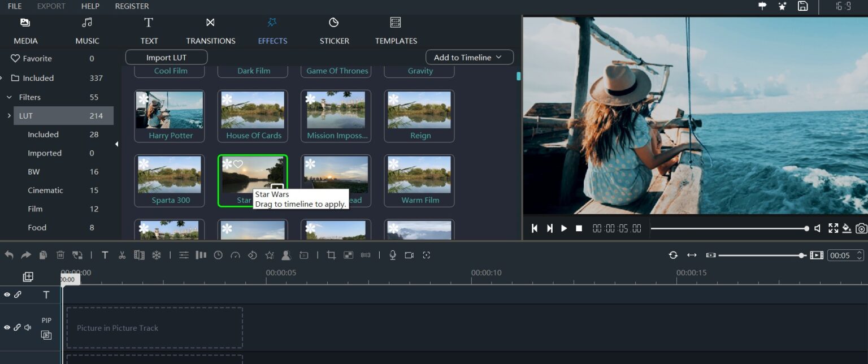
Task: Mute the PIP track speaker icon
Action: [27, 327]
